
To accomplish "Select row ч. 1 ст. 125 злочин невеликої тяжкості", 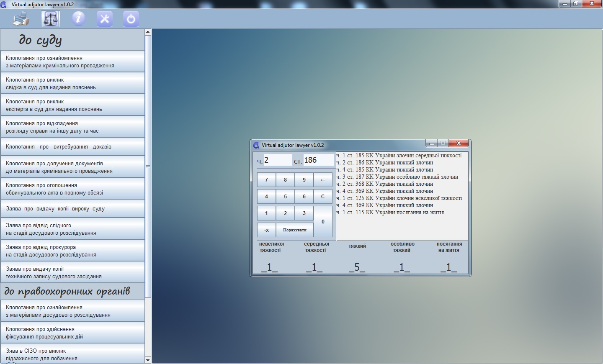I will click(399, 198).
